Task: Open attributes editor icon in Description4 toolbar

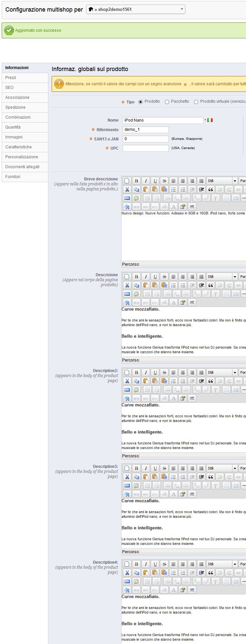Action: pos(182,590)
